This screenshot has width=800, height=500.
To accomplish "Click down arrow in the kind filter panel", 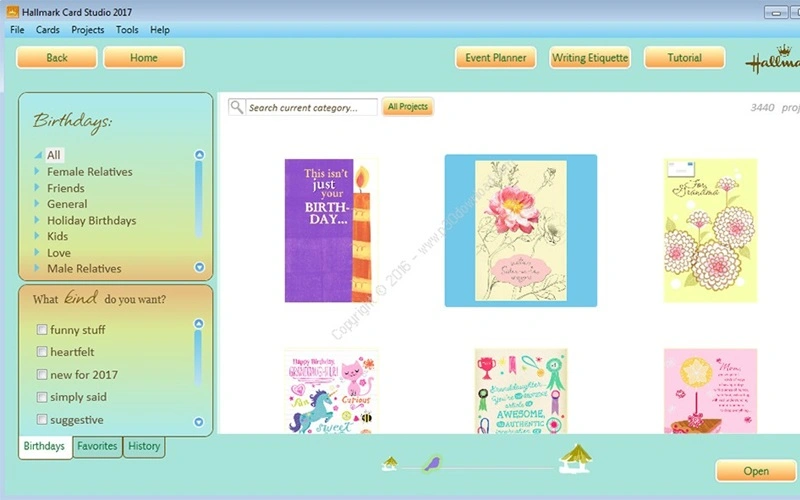I will pyautogui.click(x=199, y=422).
